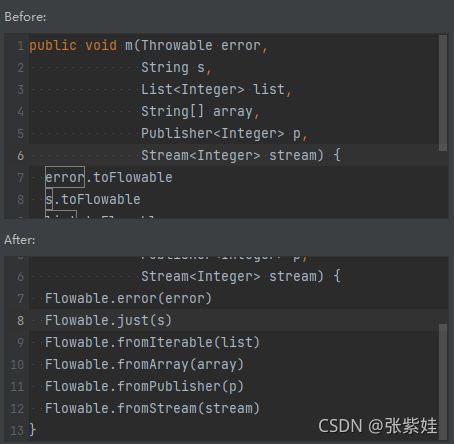This screenshot has height=444, width=454.
Task: Click 'List<Integer> list' parameter text
Action: (213, 89)
